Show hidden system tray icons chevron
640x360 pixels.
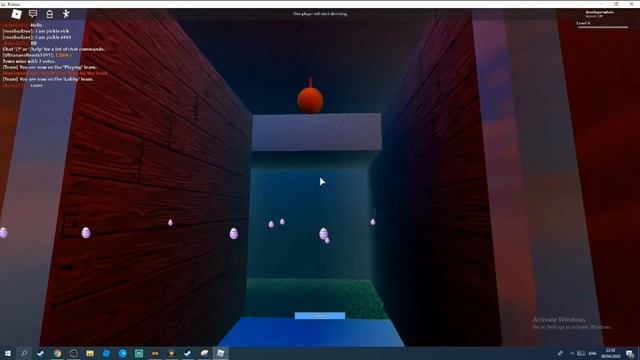572,353
